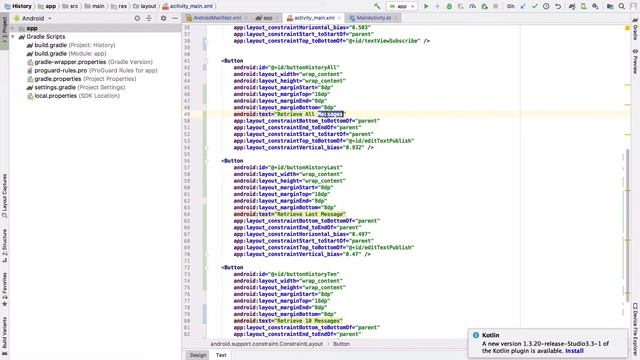640x360 pixels.
Task: Click activity_main.xml in breadcrumb bar
Action: [x=187, y=6]
